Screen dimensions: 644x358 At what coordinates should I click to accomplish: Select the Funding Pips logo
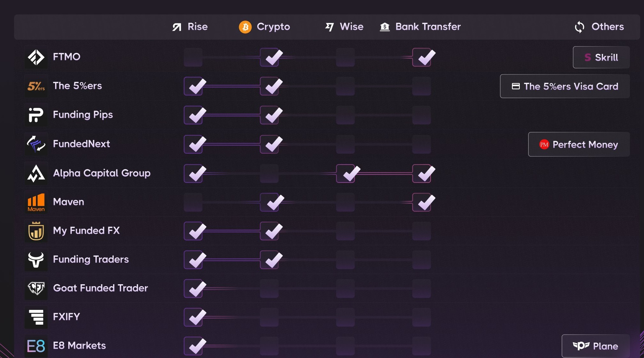pos(36,115)
